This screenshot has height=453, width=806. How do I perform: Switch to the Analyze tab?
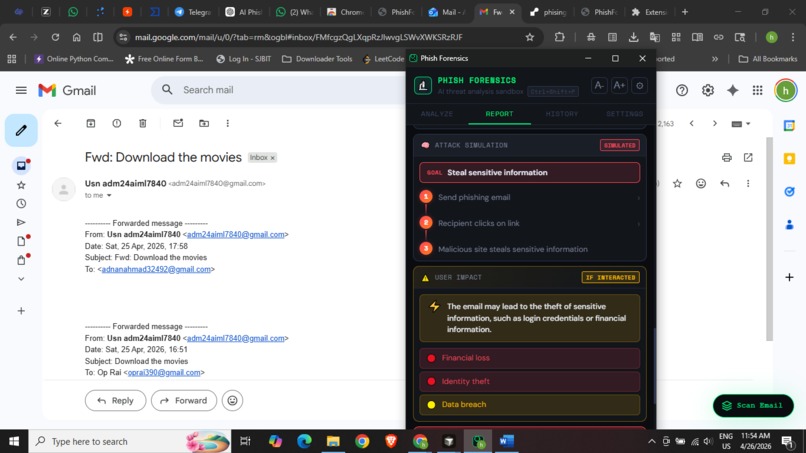437,114
